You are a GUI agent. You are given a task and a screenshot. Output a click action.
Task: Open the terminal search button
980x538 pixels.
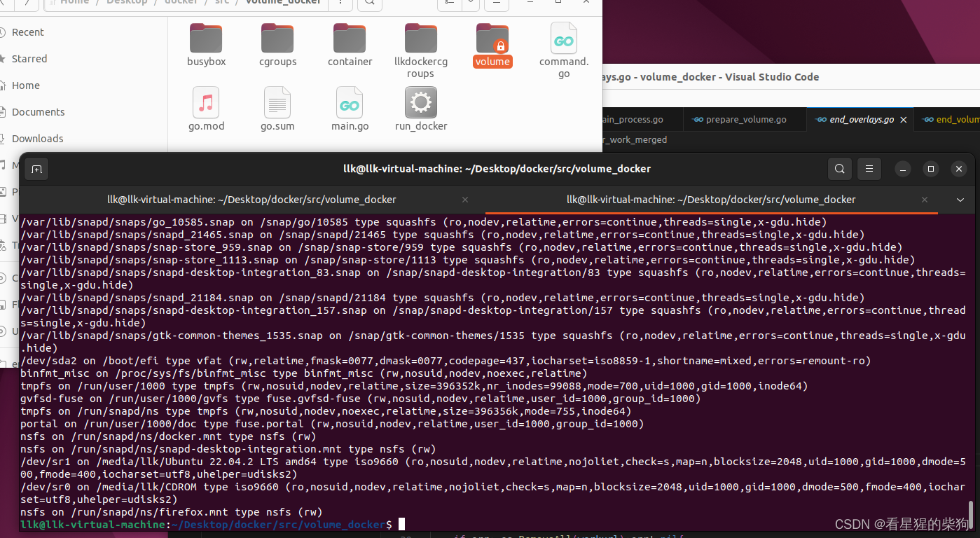(839, 169)
